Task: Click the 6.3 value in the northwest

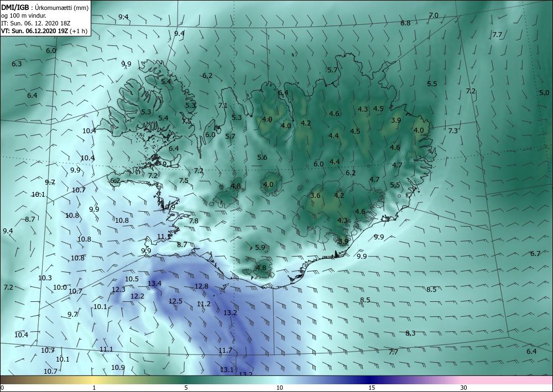Action: tap(17, 64)
